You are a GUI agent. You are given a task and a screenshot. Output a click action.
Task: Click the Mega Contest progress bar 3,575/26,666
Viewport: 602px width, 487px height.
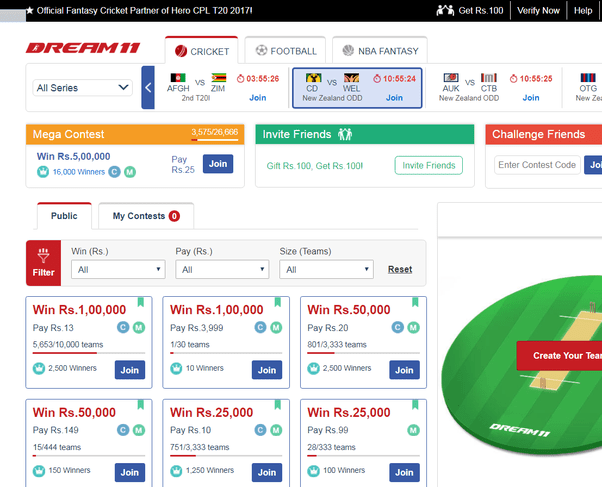pos(215,140)
